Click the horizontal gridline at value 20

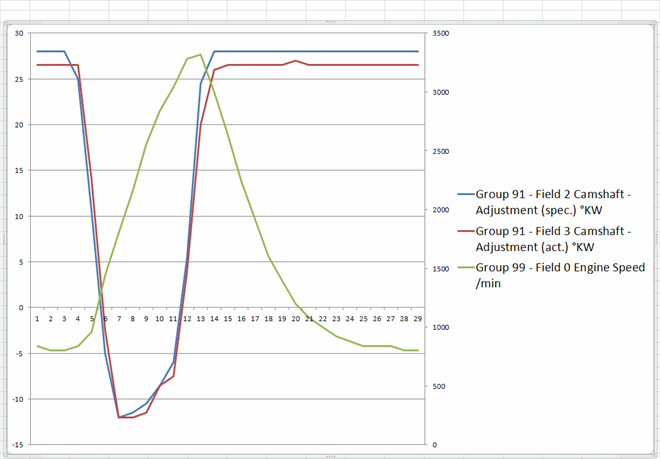pyautogui.click(x=227, y=125)
